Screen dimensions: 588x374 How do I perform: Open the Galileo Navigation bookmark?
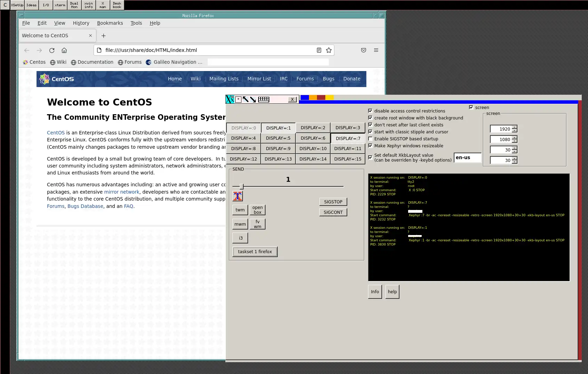[174, 62]
